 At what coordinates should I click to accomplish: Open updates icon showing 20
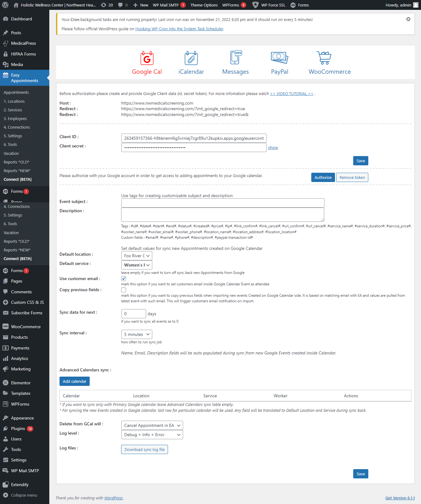[107, 5]
